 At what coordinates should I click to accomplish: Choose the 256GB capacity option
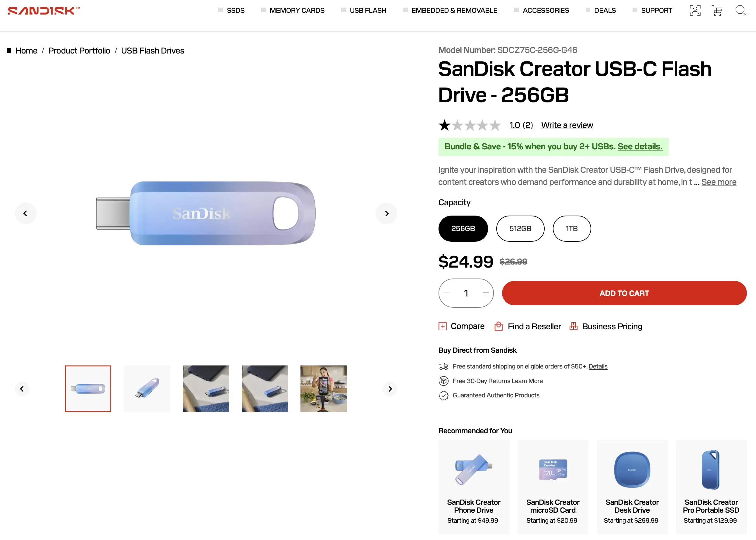click(x=463, y=229)
